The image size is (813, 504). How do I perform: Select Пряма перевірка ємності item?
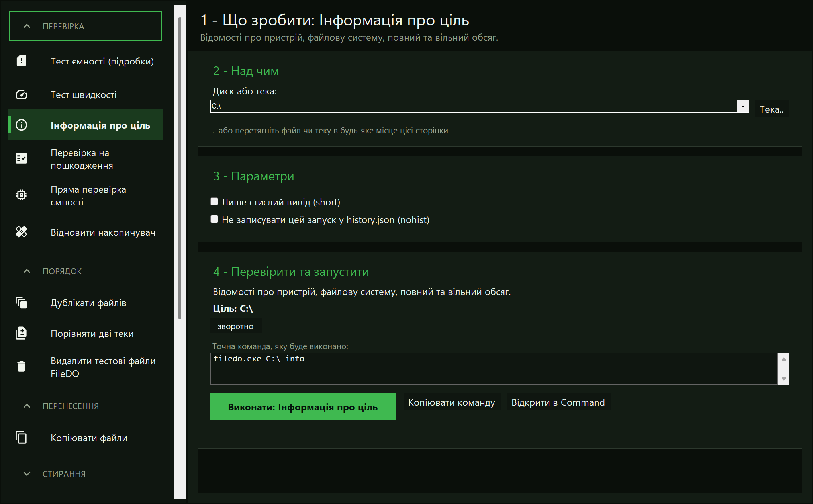tap(86, 195)
